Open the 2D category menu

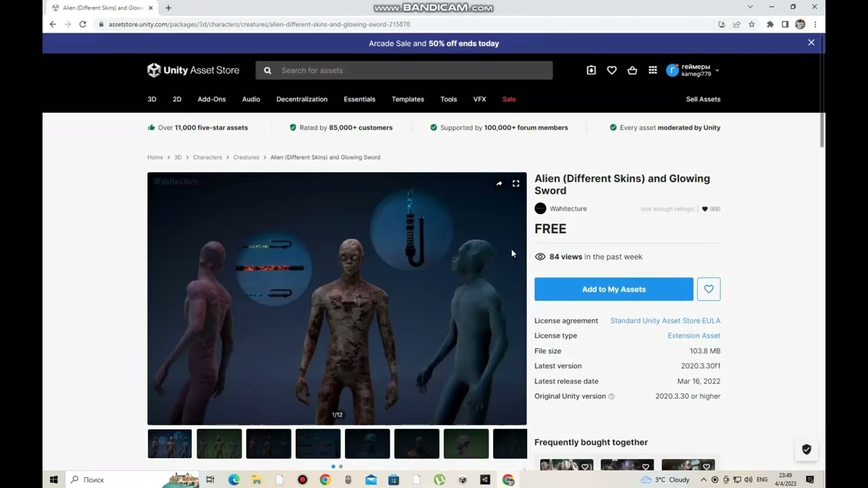177,99
